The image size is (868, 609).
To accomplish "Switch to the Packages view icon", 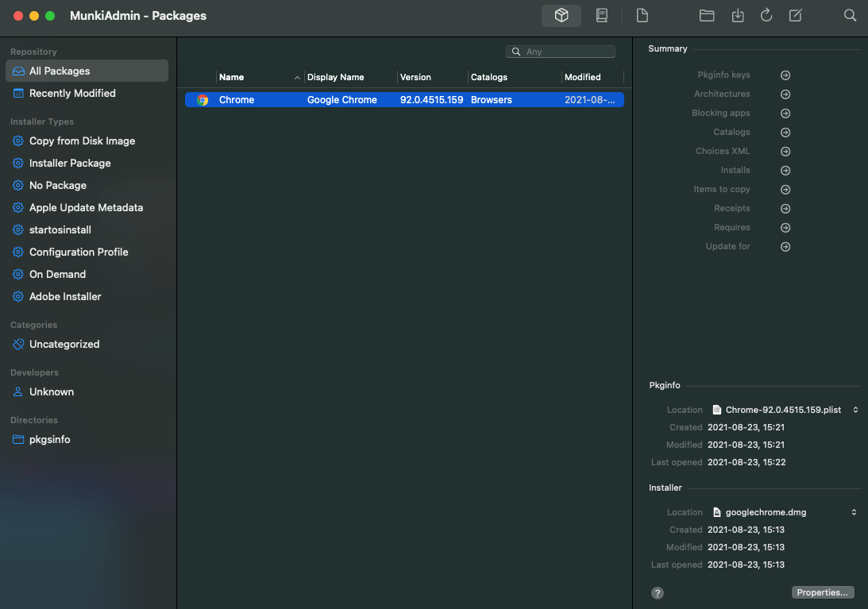I will (561, 16).
